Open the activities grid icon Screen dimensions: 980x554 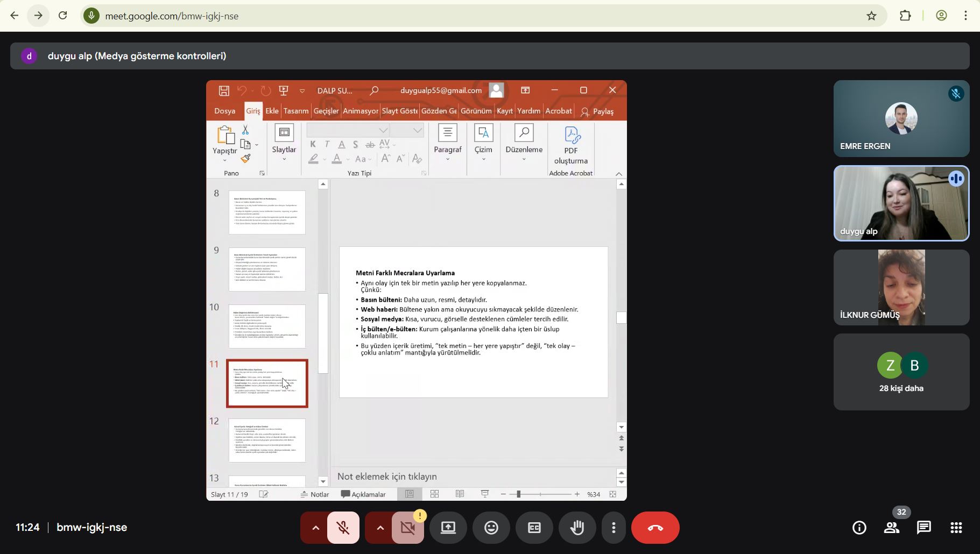(x=956, y=528)
